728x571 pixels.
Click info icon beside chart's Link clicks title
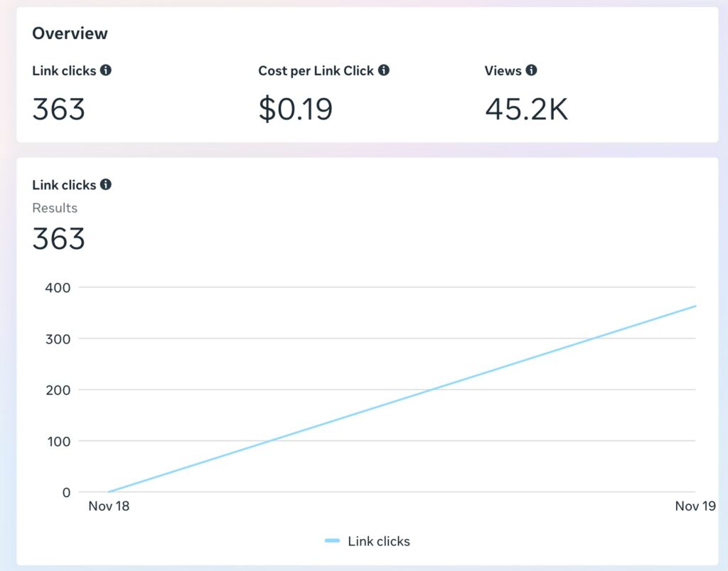point(106,185)
